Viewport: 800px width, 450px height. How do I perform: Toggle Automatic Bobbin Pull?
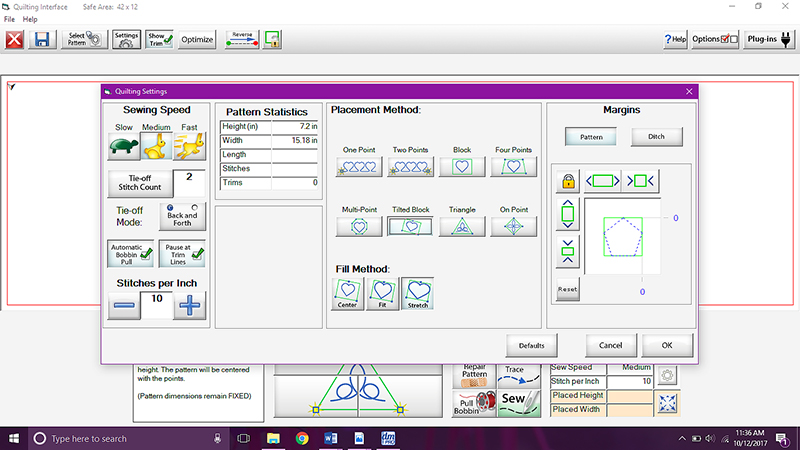coord(130,254)
